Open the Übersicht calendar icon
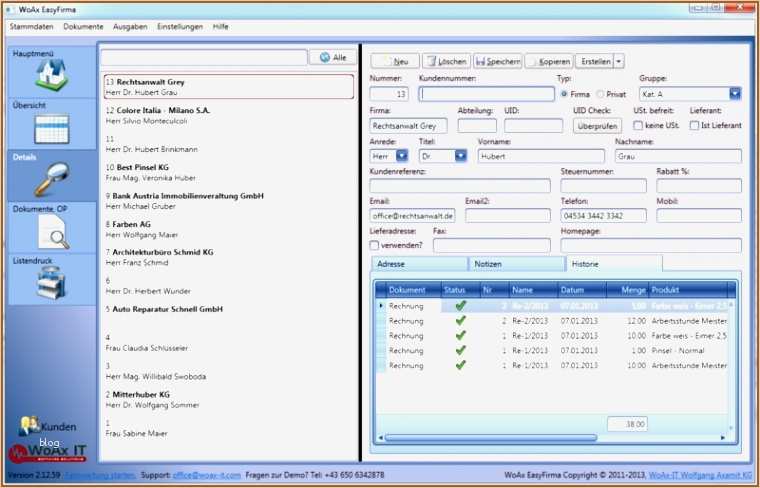This screenshot has height=488, width=760. (51, 128)
